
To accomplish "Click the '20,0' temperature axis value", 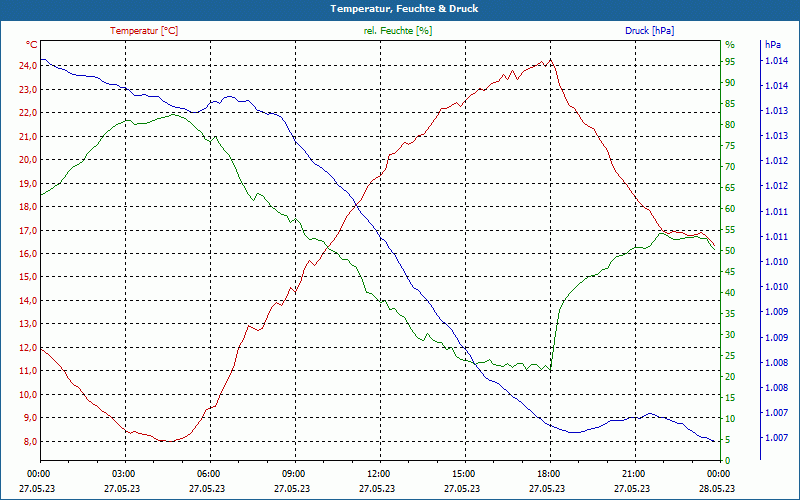I will tap(28, 160).
